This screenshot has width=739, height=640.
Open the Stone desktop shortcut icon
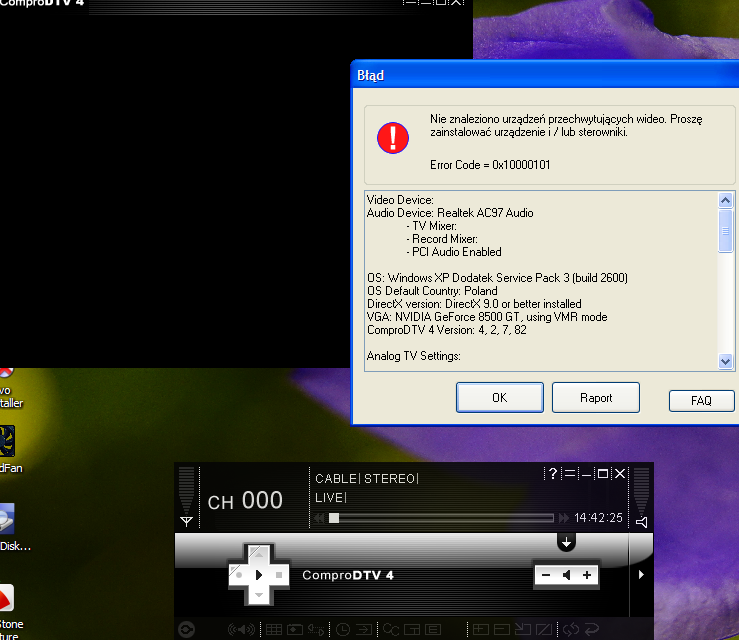[7, 598]
